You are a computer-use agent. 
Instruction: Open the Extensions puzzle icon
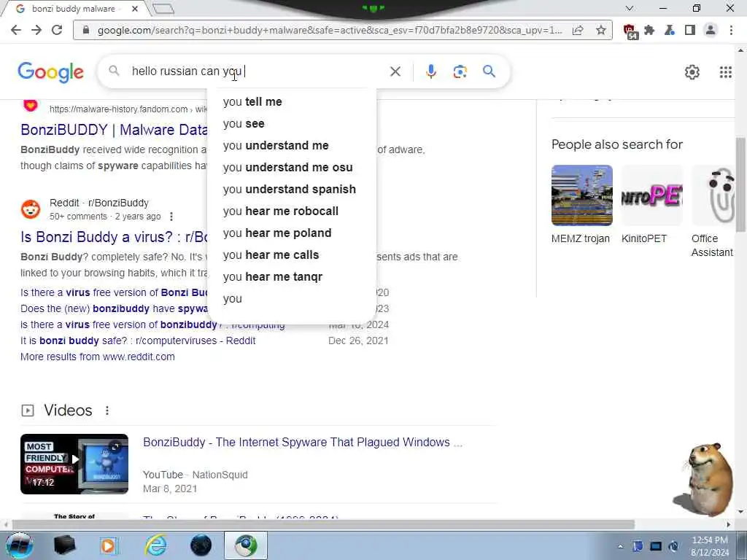click(x=649, y=30)
